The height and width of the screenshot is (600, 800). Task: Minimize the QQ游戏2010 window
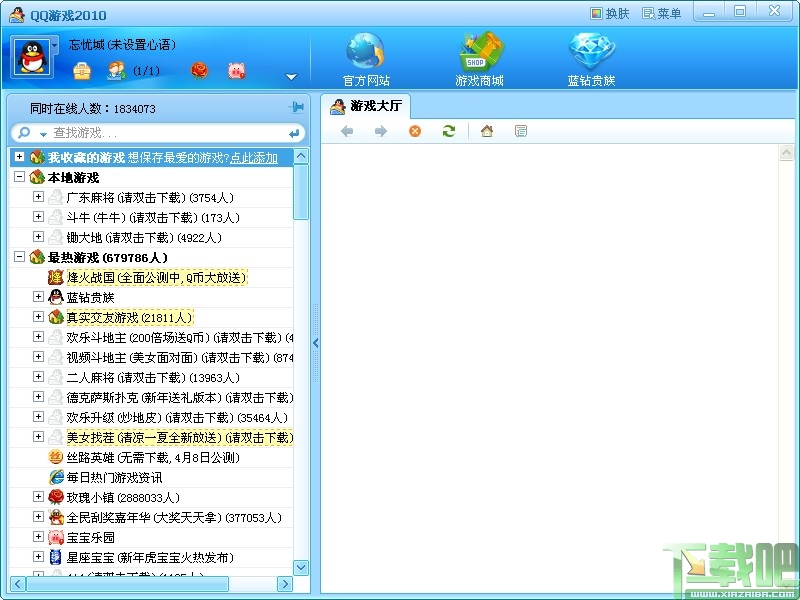709,13
